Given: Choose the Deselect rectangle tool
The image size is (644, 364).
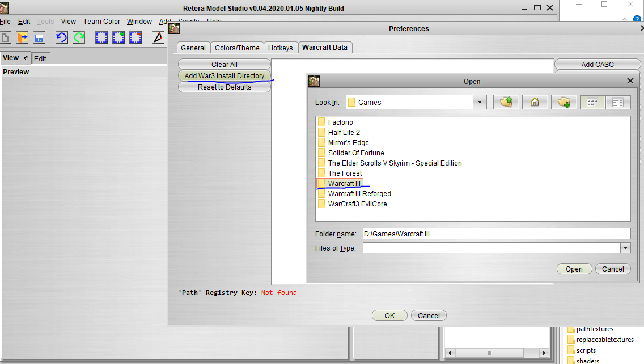Looking at the screenshot, I should click(x=135, y=38).
